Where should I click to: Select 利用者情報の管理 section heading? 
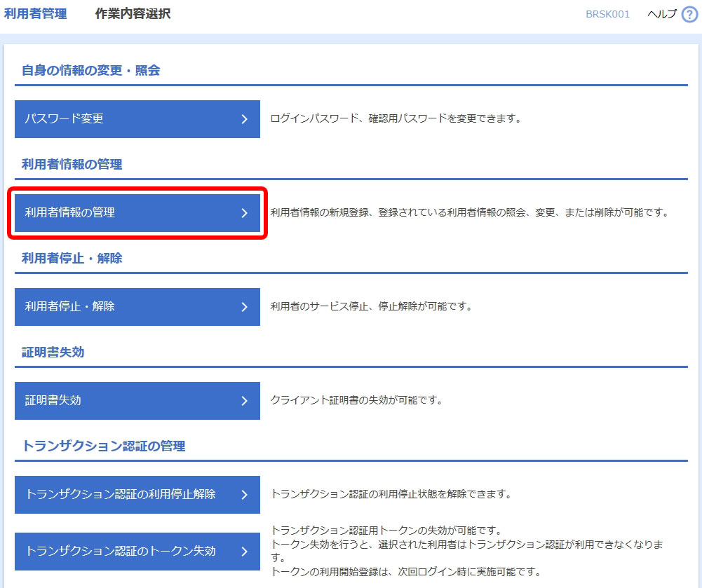(72, 164)
